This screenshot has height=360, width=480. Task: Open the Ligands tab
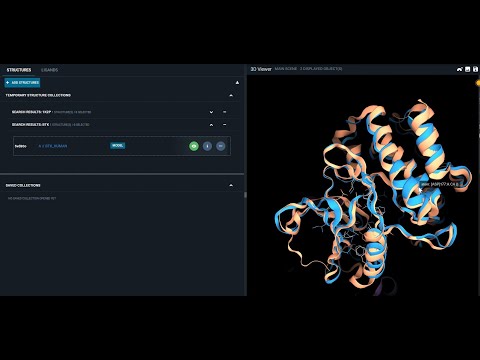point(49,70)
